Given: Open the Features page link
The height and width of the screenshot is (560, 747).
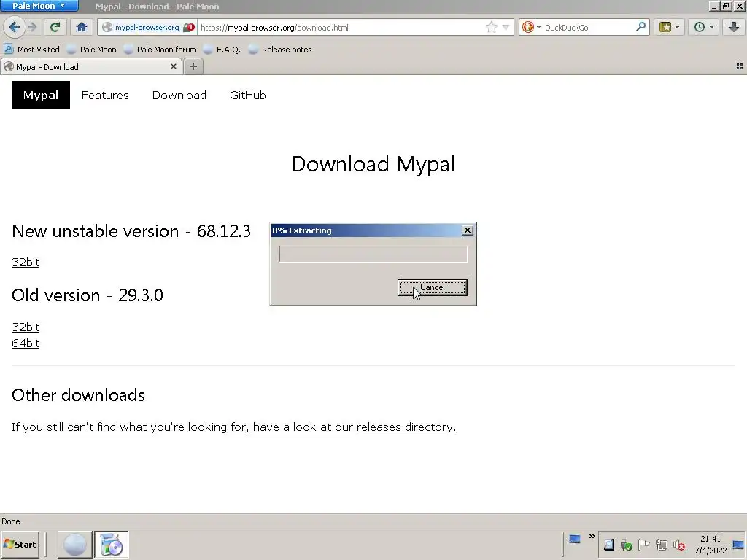Looking at the screenshot, I should (105, 96).
